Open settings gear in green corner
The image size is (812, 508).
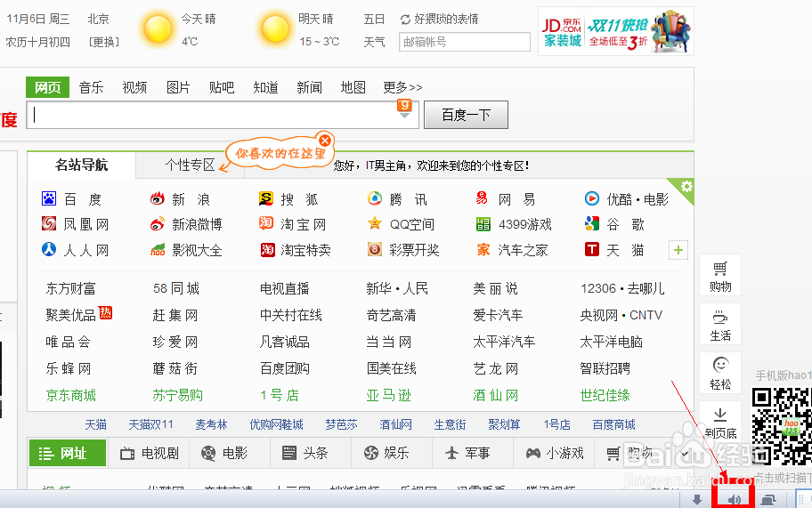coord(686,186)
